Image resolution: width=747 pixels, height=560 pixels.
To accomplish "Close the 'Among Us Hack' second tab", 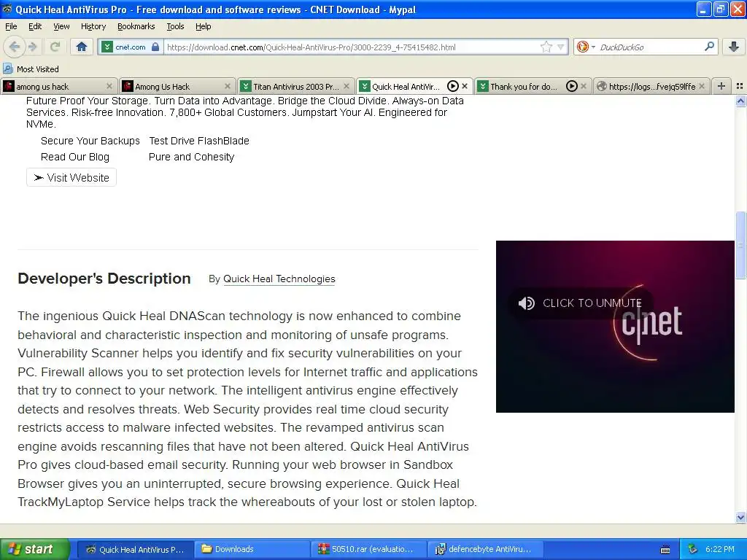I will pos(228,86).
